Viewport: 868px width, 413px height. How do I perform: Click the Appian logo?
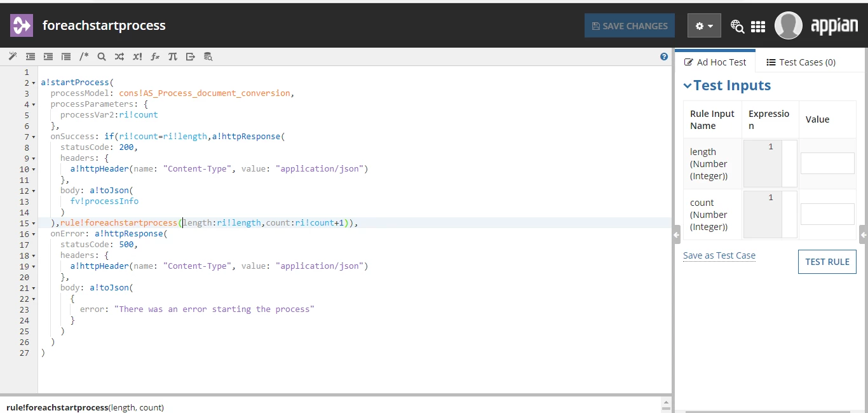834,26
